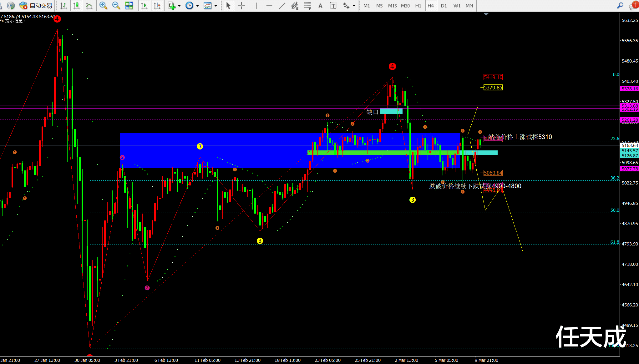The height and width of the screenshot is (364, 639).
Task: Select the Fibonacci retracement tool
Action: pos(308,6)
